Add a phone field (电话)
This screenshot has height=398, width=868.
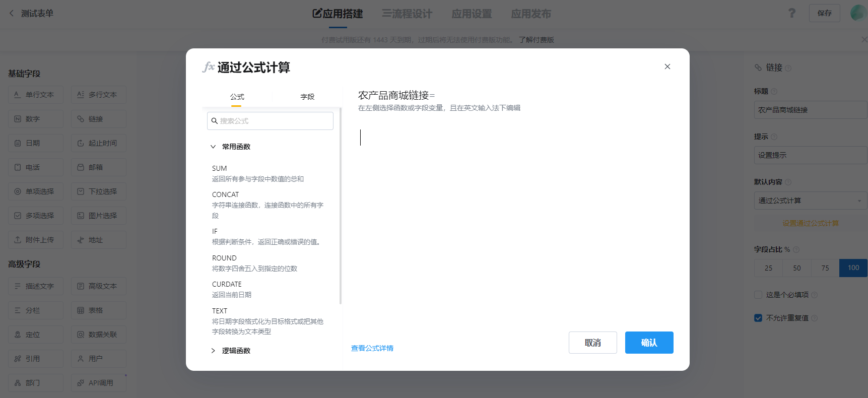tap(36, 167)
